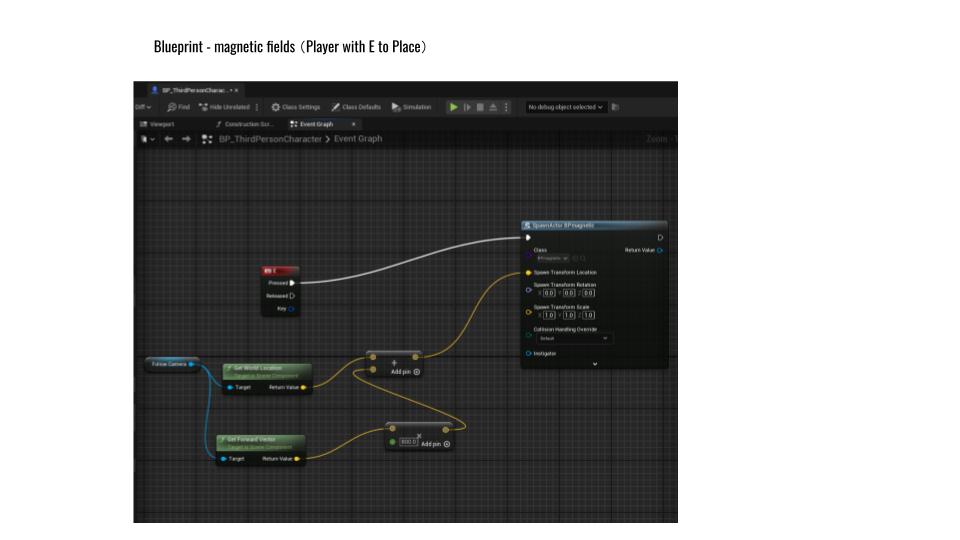
Task: Open Class Settings from the toolbar
Action: coord(295,107)
